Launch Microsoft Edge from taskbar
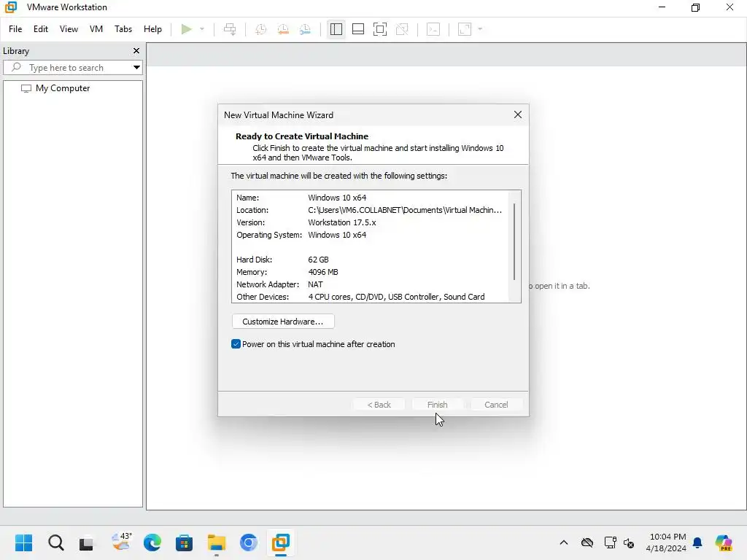Image resolution: width=747 pixels, height=560 pixels. pos(152,542)
